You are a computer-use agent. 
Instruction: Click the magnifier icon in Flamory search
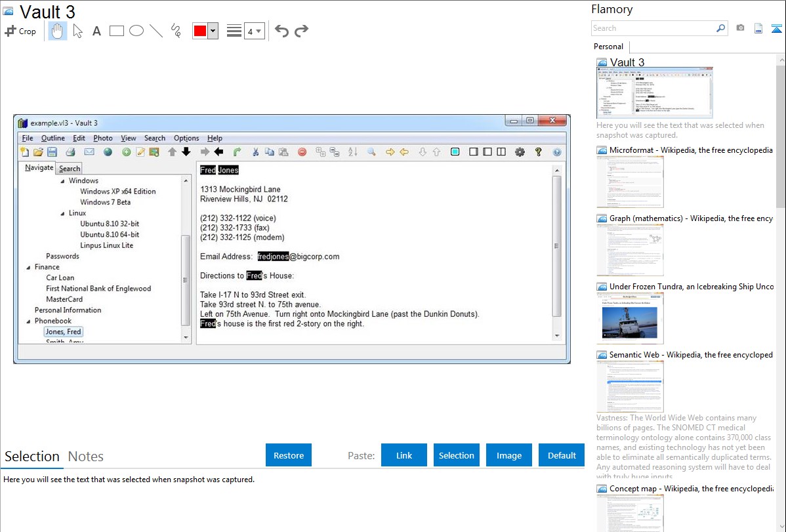click(x=721, y=29)
